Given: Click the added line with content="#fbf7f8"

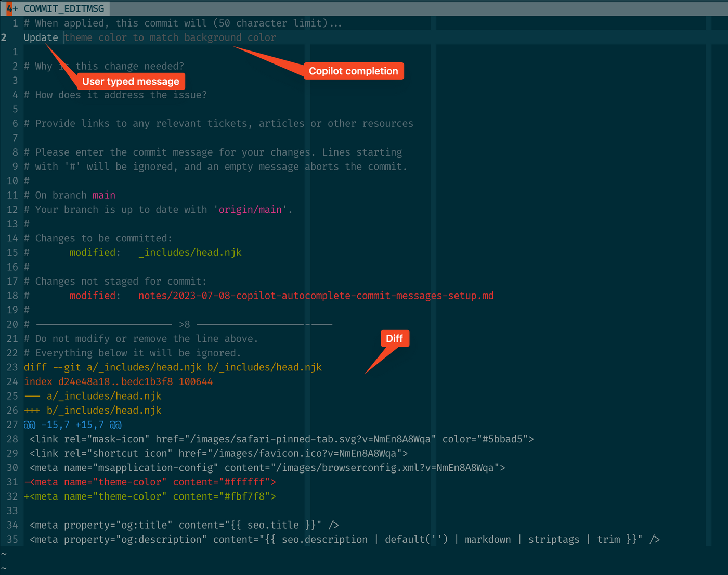Looking at the screenshot, I should 150,496.
